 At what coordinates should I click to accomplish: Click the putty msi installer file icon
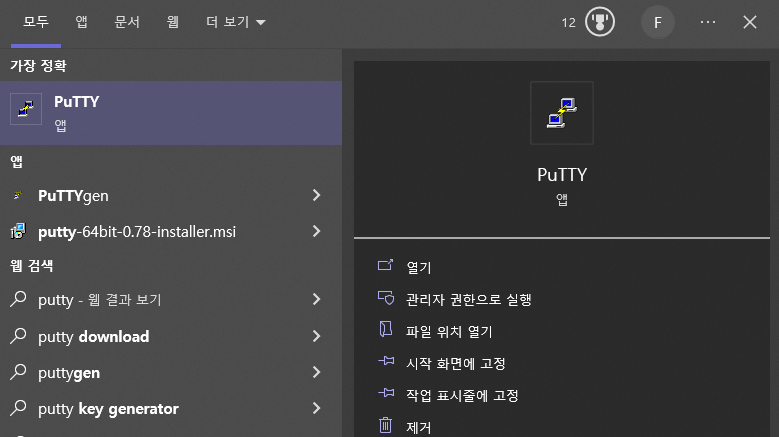coord(18,231)
